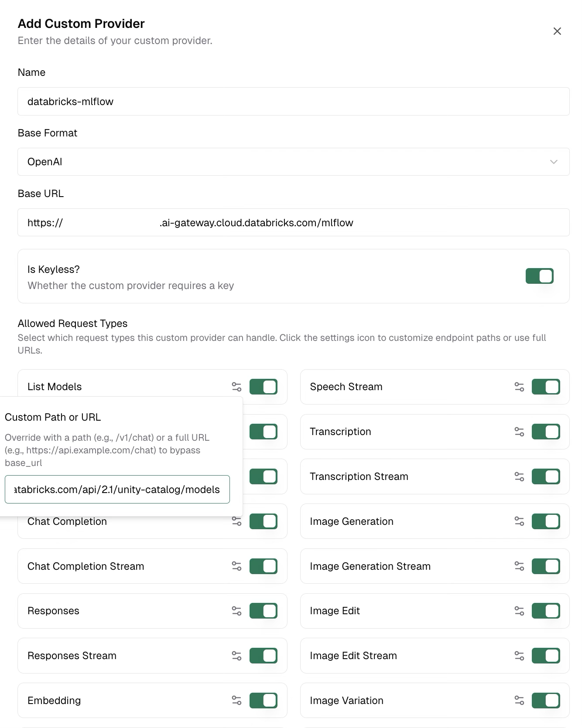Open path settings for Image Edit
Image resolution: width=582 pixels, height=728 pixels.
tap(519, 611)
